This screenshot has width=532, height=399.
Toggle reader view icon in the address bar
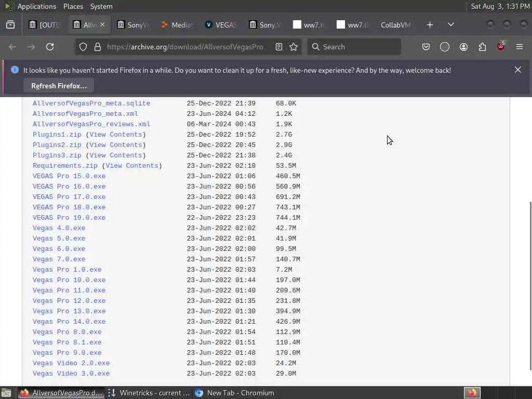tap(279, 47)
